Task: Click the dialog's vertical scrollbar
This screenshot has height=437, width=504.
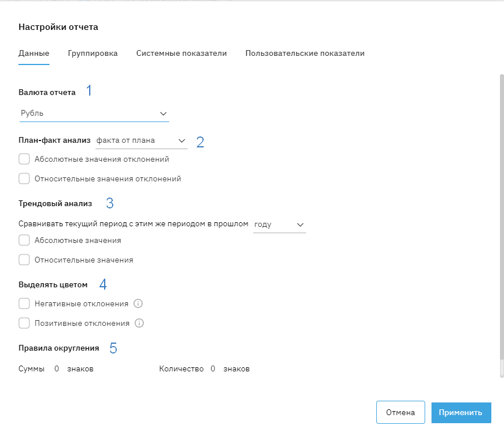Action: pos(501,225)
